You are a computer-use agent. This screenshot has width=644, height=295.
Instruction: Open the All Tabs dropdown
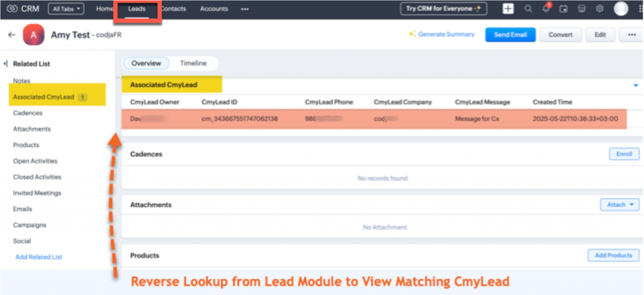[66, 9]
